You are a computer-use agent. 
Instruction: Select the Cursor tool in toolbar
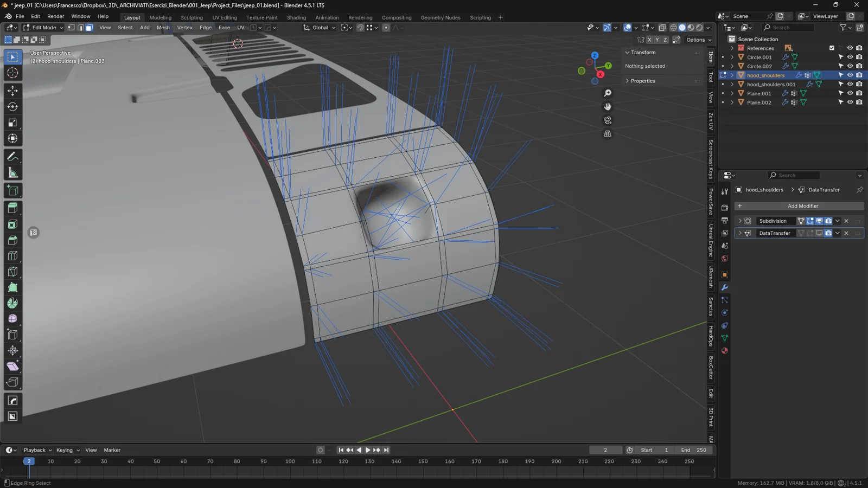coord(12,73)
